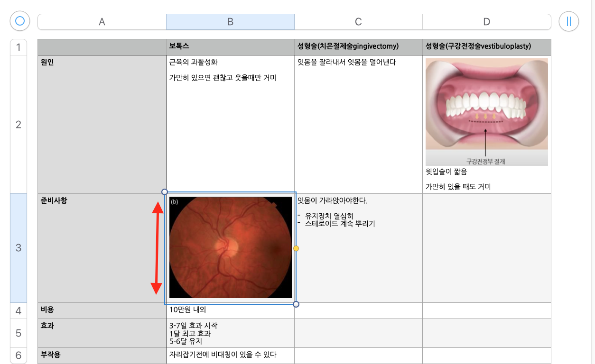
Task: Select column D header
Action: click(486, 22)
